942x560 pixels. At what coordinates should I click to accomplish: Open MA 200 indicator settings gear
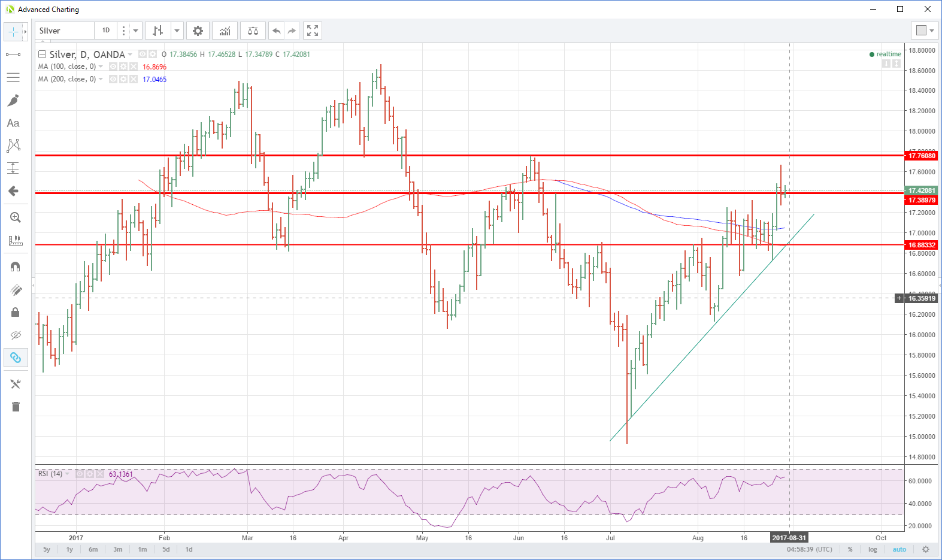[x=123, y=79]
